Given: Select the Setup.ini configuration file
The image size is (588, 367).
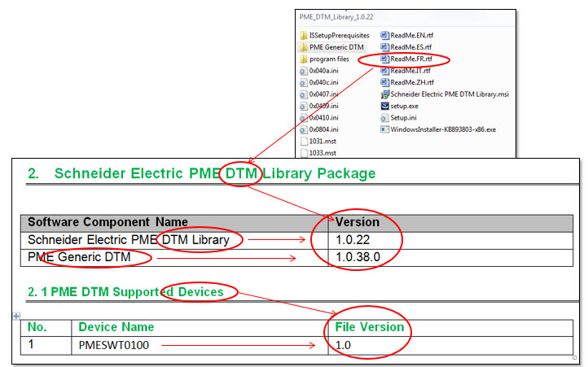Looking at the screenshot, I should click(398, 118).
